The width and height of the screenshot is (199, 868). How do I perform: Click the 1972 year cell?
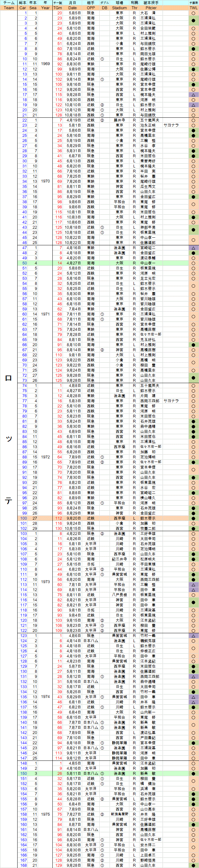[45, 457]
